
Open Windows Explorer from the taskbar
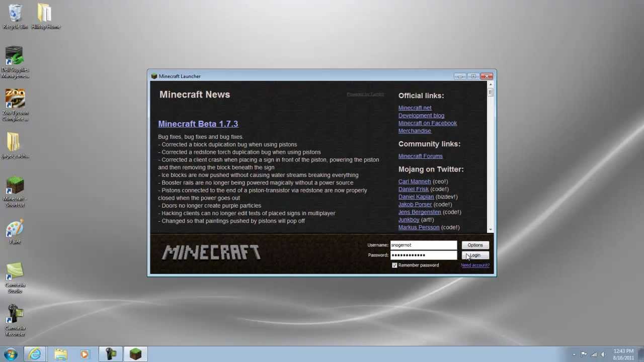(60, 354)
